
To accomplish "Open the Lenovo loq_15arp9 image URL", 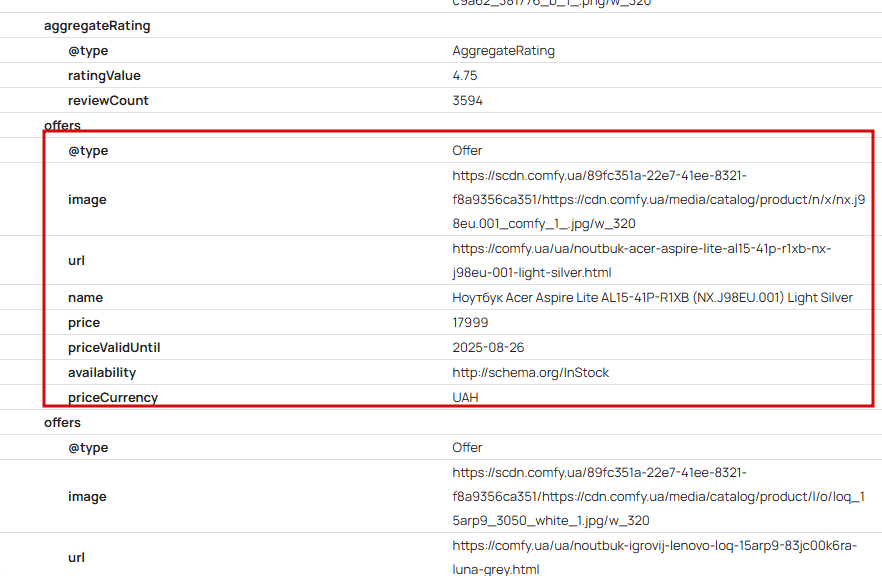I will pos(658,497).
